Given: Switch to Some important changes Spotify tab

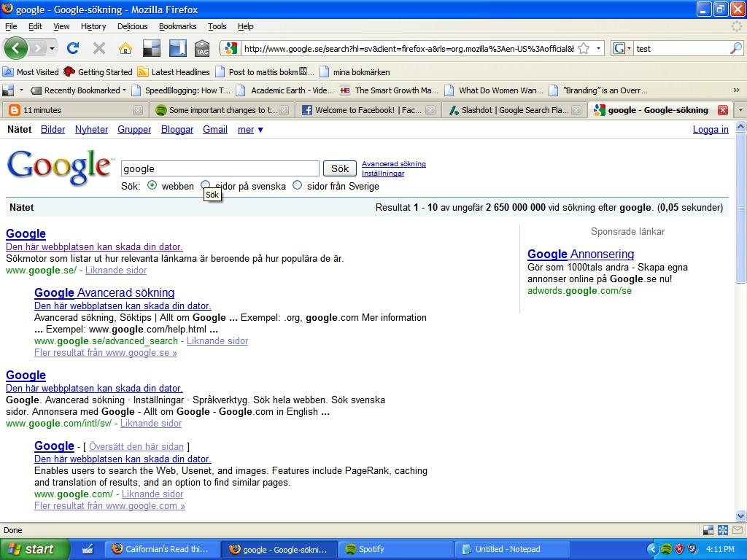Looking at the screenshot, I should pyautogui.click(x=222, y=110).
